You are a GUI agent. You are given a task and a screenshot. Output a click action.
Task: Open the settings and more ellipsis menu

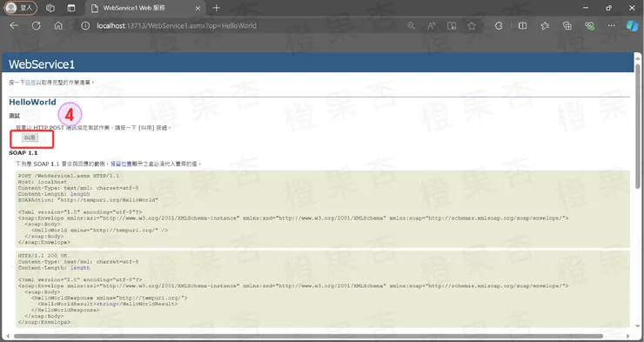click(x=612, y=26)
